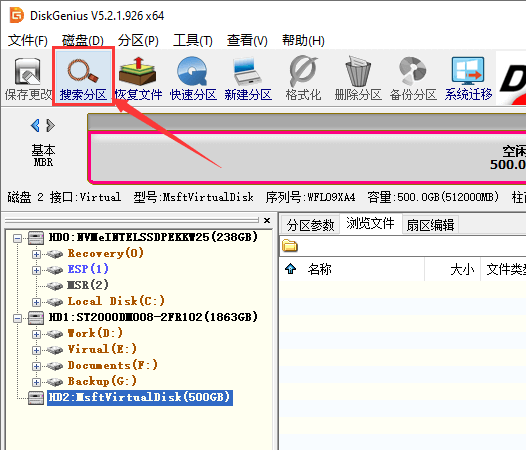The image size is (526, 450).
Task: Click the Backup(G:) partition icon
Action: (55, 382)
